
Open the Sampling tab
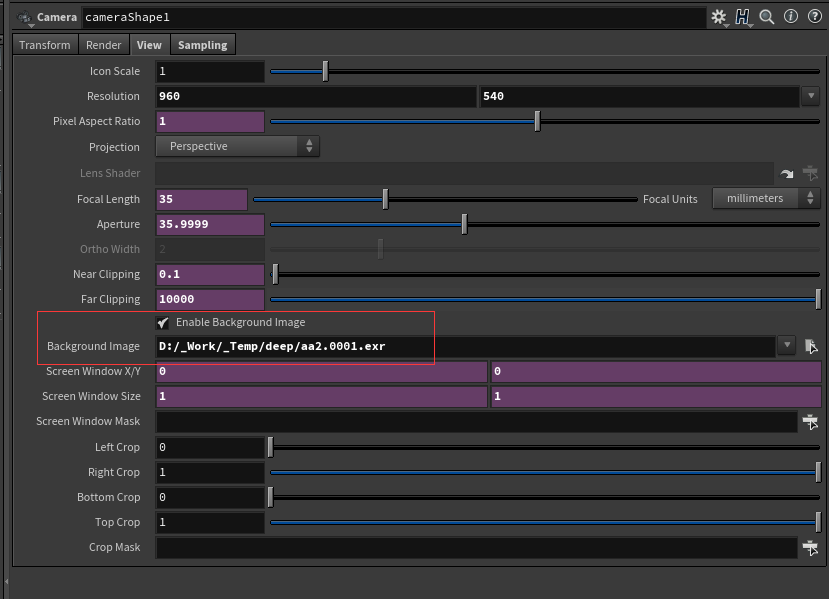[x=202, y=44]
